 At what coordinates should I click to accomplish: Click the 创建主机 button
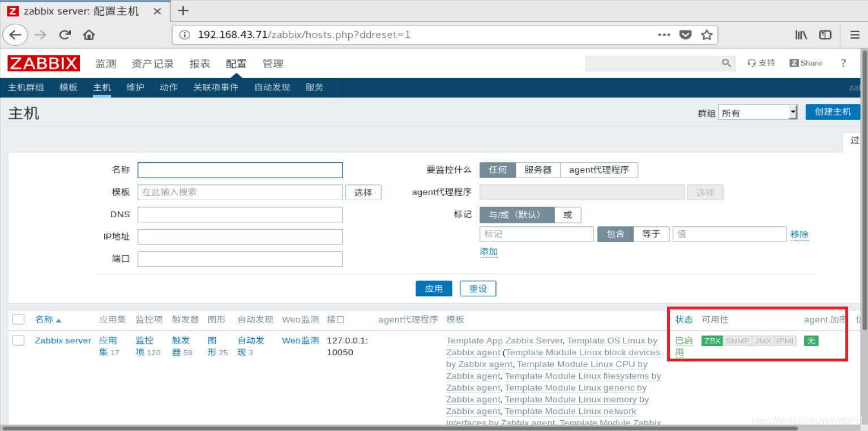833,112
